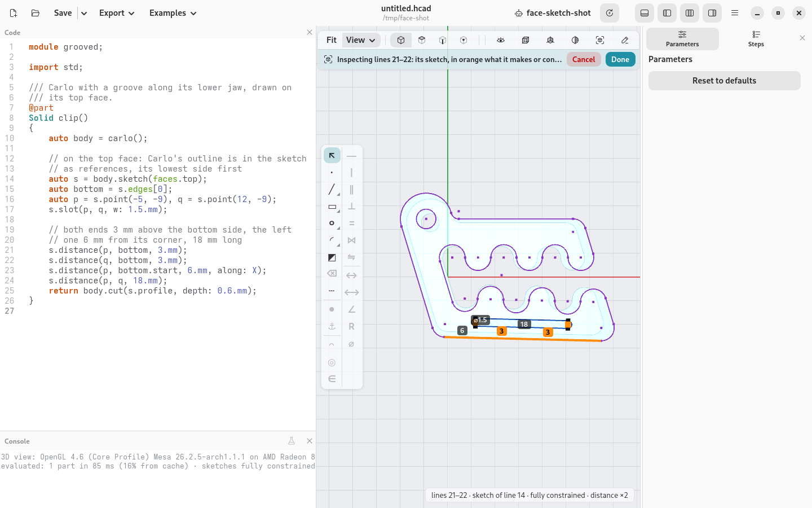Apply the horizontal line constraint

pyautogui.click(x=351, y=155)
